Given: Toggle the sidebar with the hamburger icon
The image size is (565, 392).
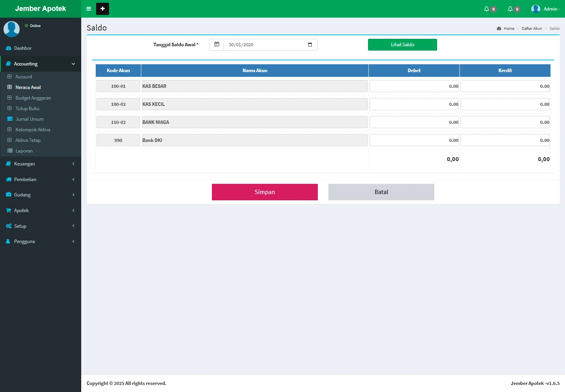Looking at the screenshot, I should pos(89,9).
